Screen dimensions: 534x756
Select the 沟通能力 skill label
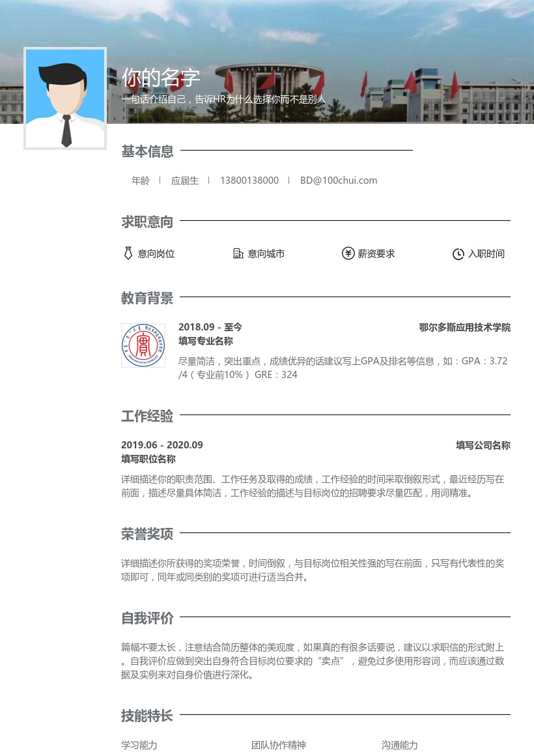[x=399, y=745]
